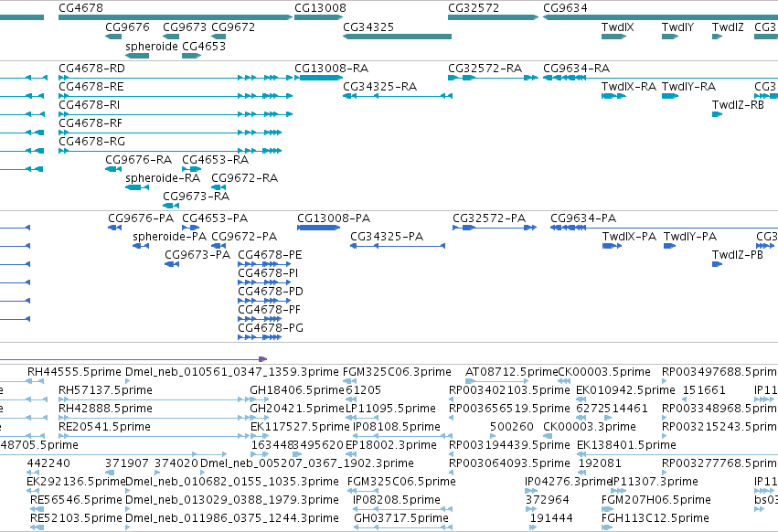Select the CG4653-RA transcript label
This screenshot has height=532, width=778.
pos(216,160)
